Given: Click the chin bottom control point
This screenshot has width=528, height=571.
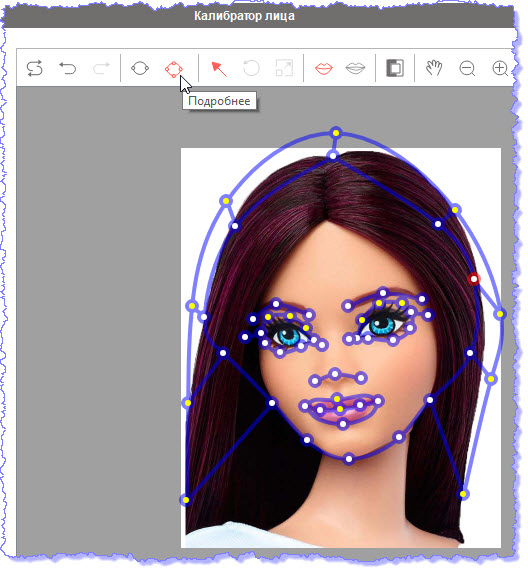Looking at the screenshot, I should [x=349, y=459].
